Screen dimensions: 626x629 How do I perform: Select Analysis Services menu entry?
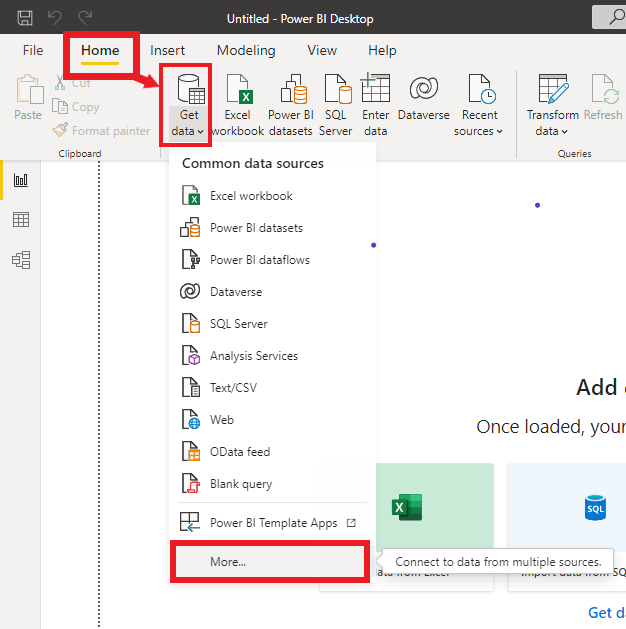pos(273,356)
